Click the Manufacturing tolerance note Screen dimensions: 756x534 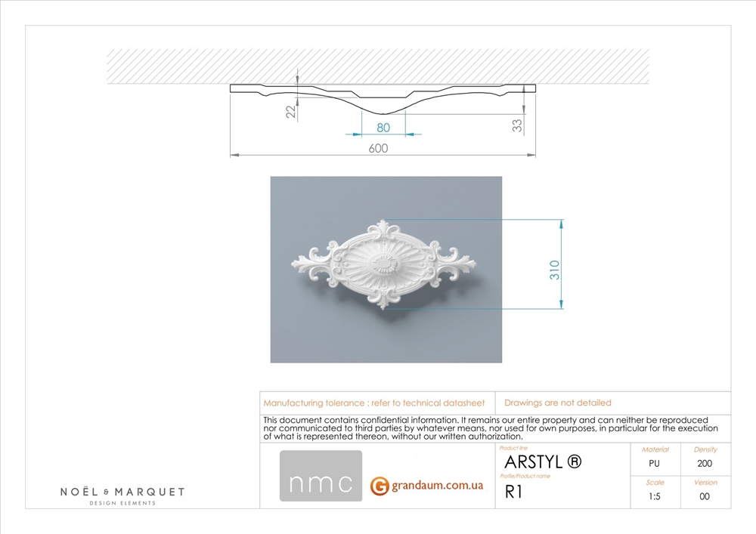[373, 403]
